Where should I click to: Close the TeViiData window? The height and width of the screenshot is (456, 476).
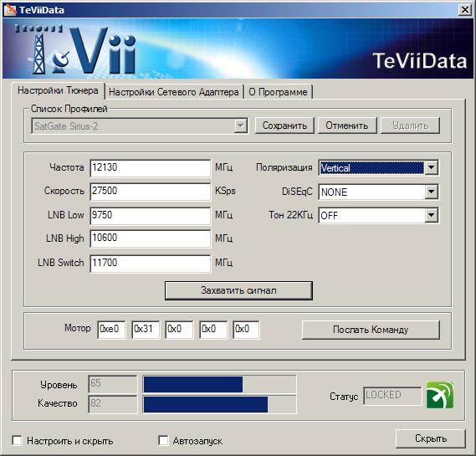(x=465, y=10)
